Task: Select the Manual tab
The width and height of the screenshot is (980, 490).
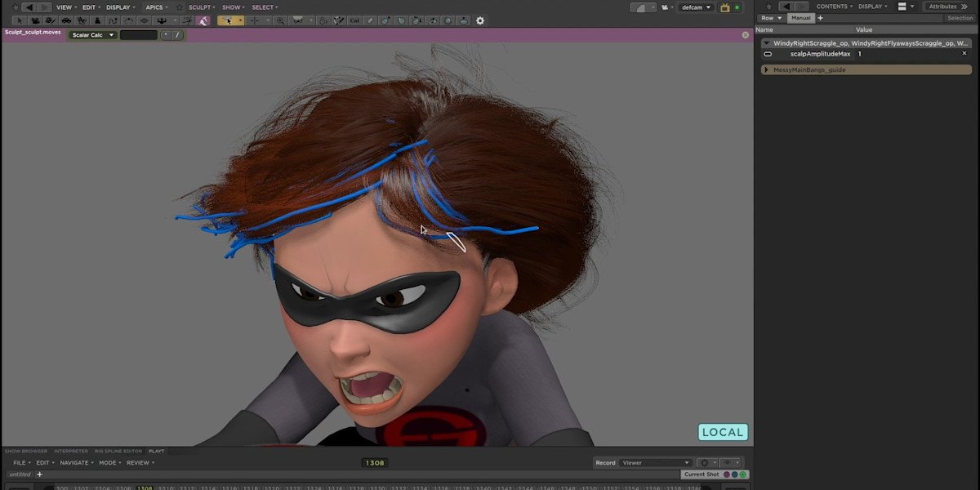Action: pos(800,18)
